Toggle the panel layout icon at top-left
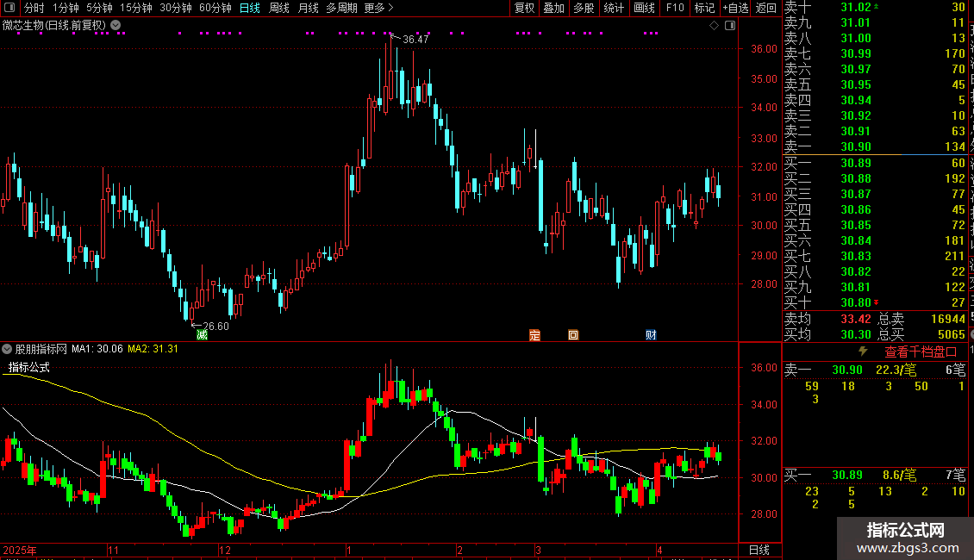This screenshot has height=560, width=974. coord(9,8)
